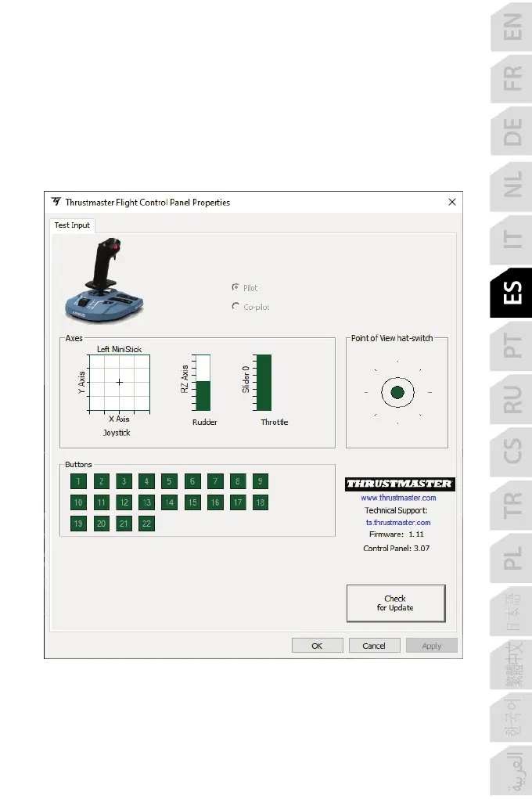This screenshot has height=799, width=532.
Task: Click the Point of View hat-switch center dot
Action: pyautogui.click(x=397, y=392)
